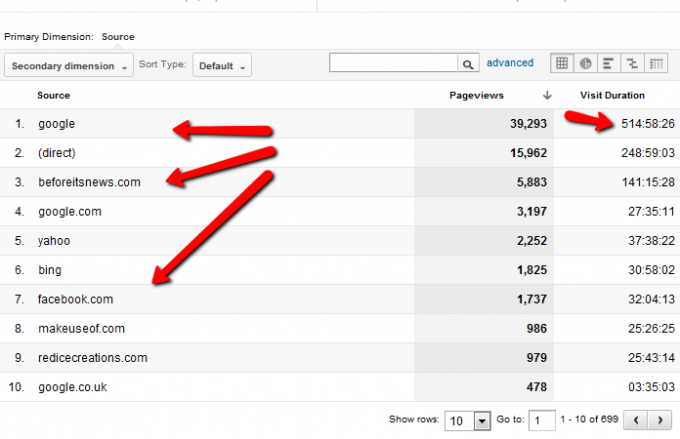Open the Show rows dropdown
Image resolution: width=680 pixels, height=439 pixels.
point(468,421)
